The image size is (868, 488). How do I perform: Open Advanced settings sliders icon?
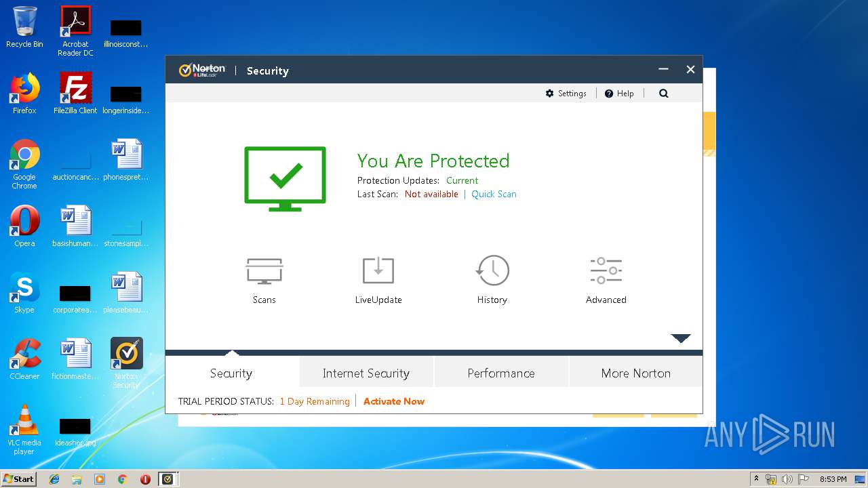[x=606, y=270]
